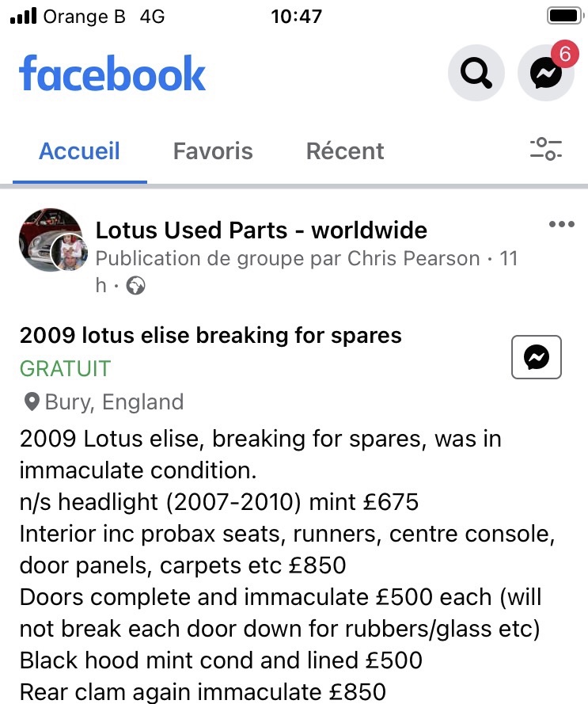Tap the Facebook logo

coord(112,74)
